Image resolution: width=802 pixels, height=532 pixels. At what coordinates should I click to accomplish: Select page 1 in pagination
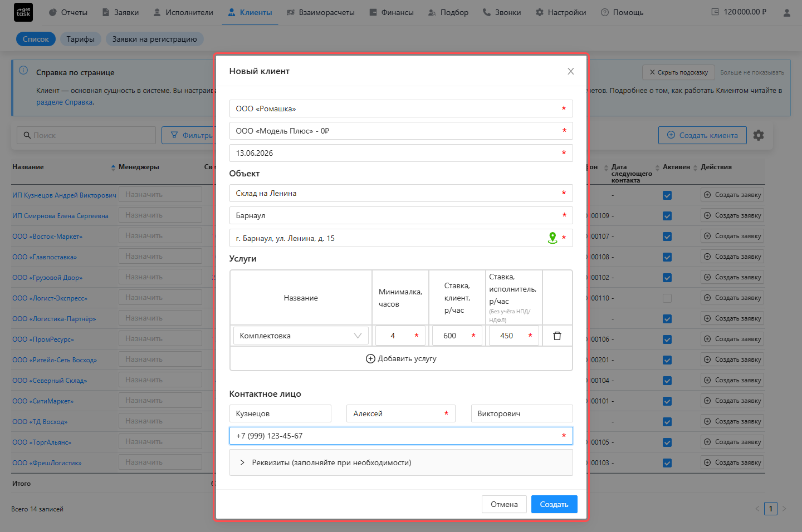(771, 509)
